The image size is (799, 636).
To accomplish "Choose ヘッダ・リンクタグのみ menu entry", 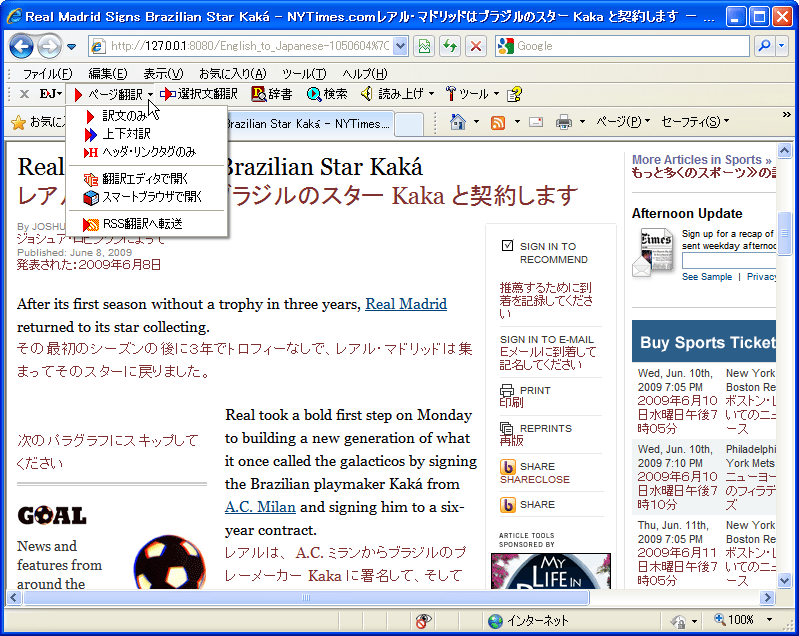I will click(149, 152).
